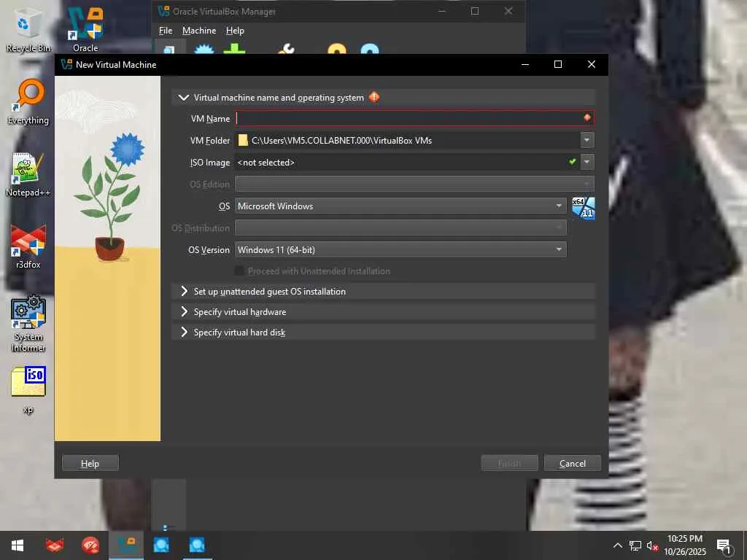
Task: Click the second blue magnifier taskbar icon
Action: click(x=197, y=545)
